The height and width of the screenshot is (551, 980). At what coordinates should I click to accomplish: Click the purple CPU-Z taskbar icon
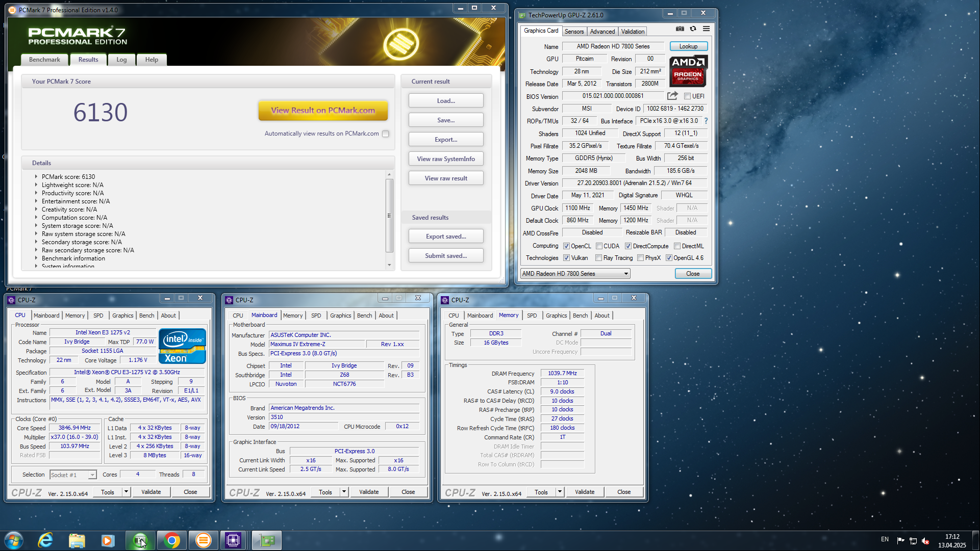tap(233, 540)
